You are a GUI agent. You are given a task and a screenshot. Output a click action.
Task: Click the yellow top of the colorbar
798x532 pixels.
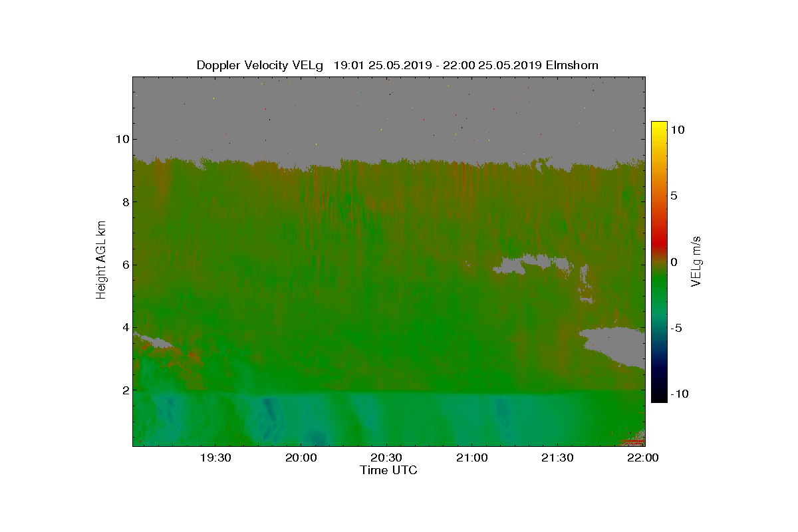(659, 126)
